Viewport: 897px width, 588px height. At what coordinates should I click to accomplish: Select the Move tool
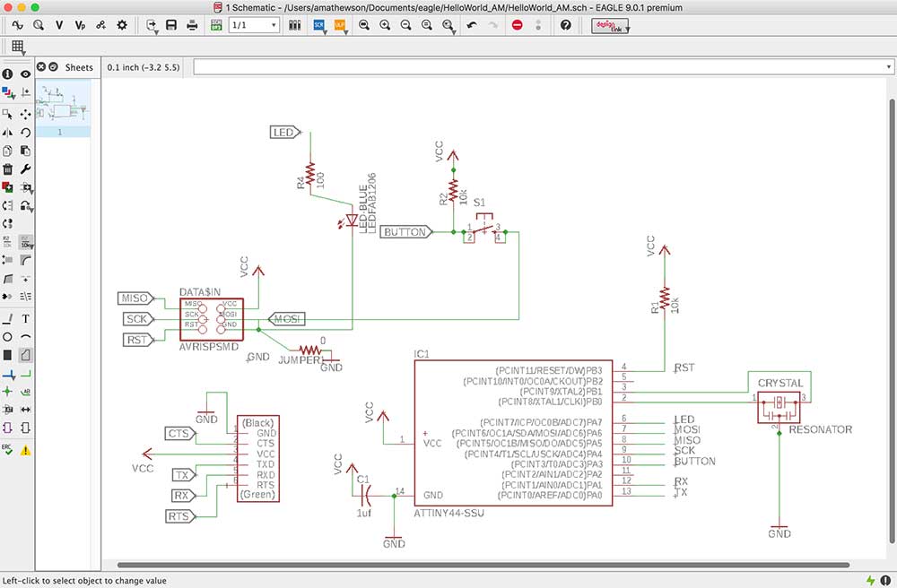pos(26,114)
